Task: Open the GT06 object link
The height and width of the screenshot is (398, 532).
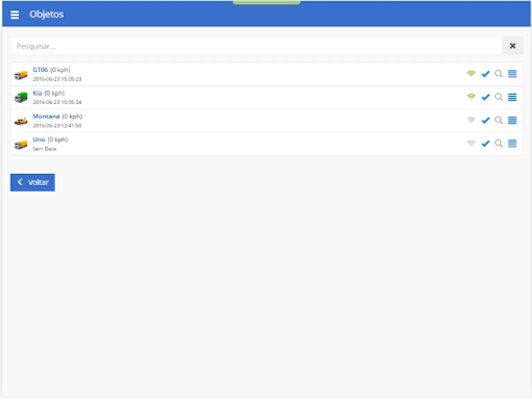Action: click(x=40, y=70)
